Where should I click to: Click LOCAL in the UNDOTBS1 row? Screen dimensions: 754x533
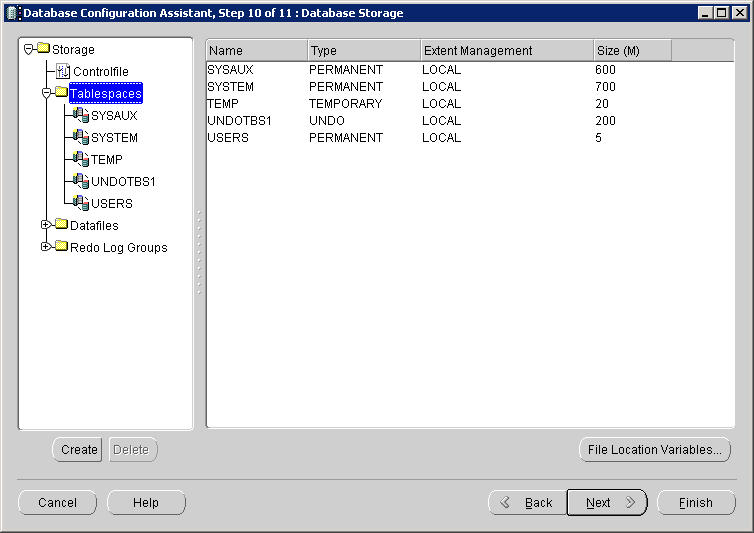(441, 121)
